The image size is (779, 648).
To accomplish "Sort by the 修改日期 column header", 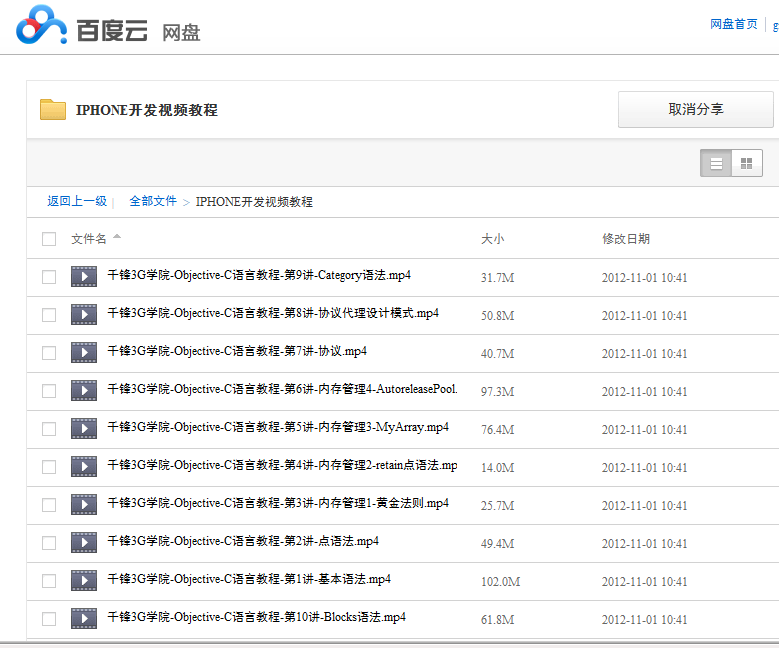I will pos(626,239).
